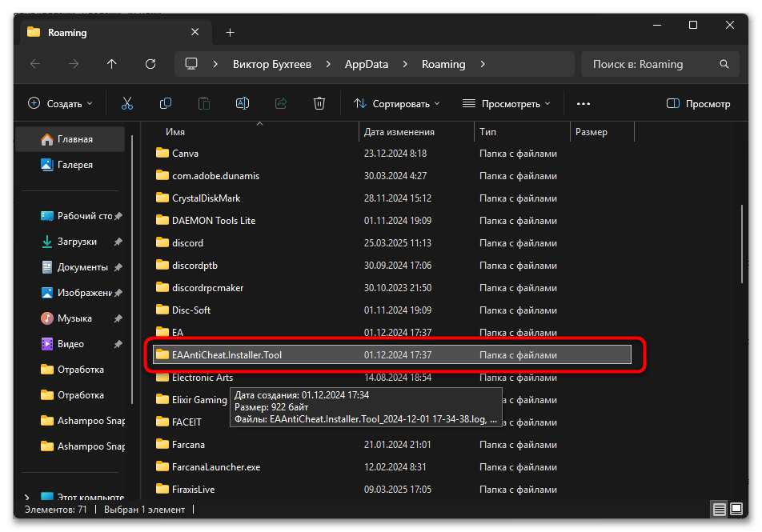Viewport: 762px width, 532px height.
Task: Select the Canva folder
Action: point(391,154)
